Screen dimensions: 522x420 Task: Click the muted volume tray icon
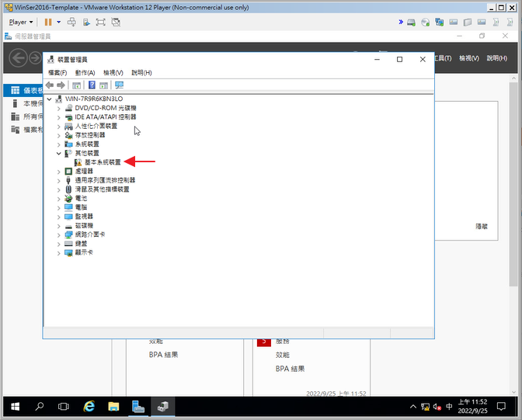tap(437, 406)
